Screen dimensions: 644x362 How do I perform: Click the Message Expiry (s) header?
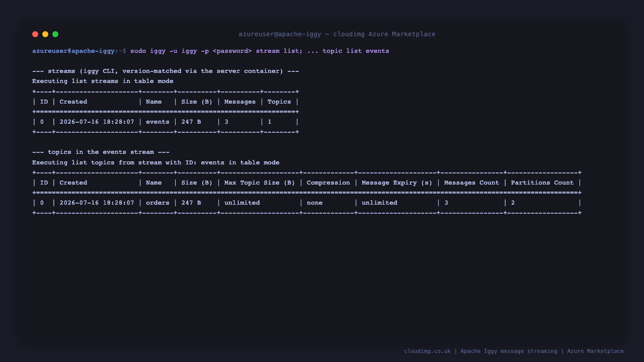pyautogui.click(x=397, y=183)
